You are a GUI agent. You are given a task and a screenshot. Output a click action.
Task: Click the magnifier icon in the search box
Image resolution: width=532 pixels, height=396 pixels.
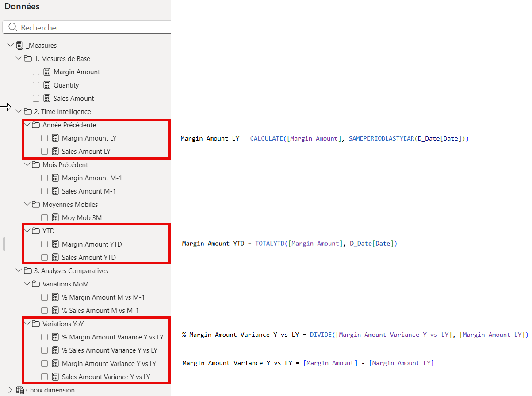[13, 27]
